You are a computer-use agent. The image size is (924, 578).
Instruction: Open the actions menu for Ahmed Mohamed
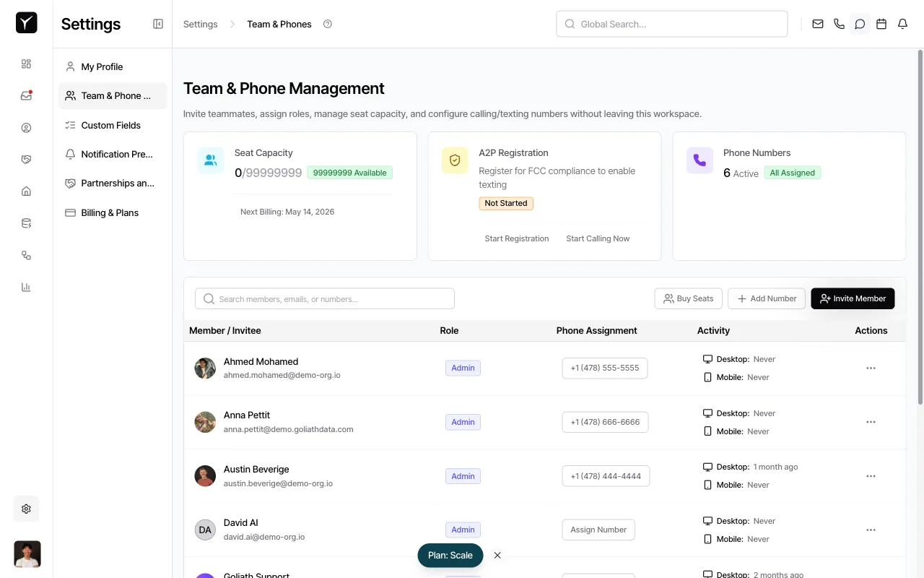pyautogui.click(x=871, y=368)
